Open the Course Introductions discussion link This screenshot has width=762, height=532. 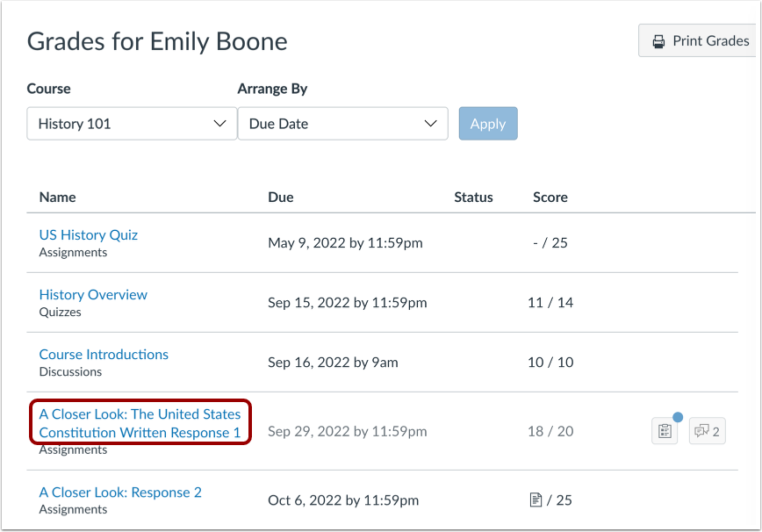click(104, 355)
